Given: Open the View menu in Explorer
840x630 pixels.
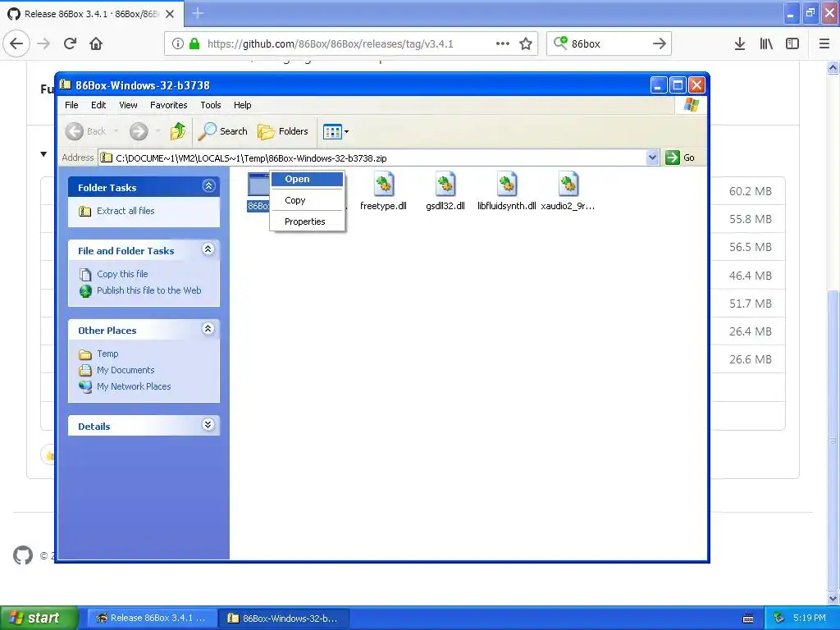Looking at the screenshot, I should pyautogui.click(x=128, y=105).
